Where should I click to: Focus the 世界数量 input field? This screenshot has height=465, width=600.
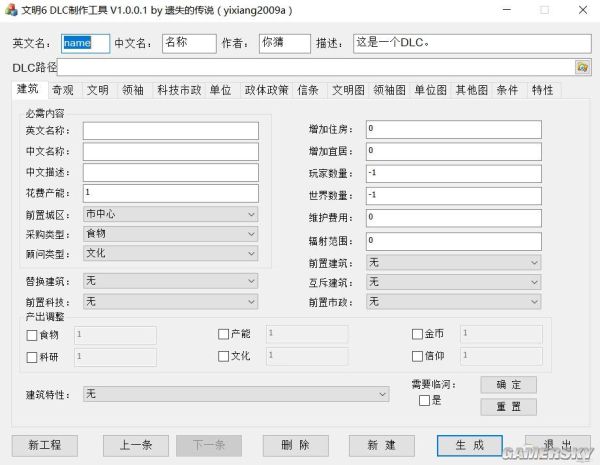454,196
